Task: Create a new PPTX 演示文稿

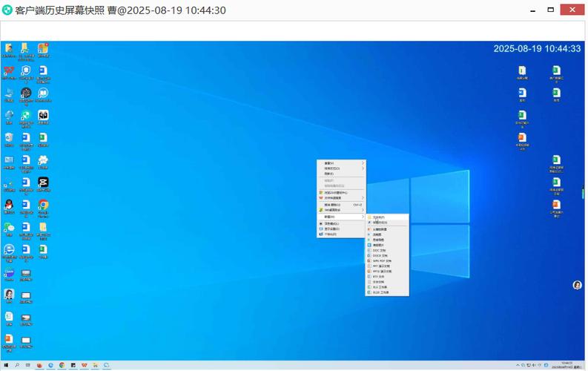Action: (x=387, y=272)
